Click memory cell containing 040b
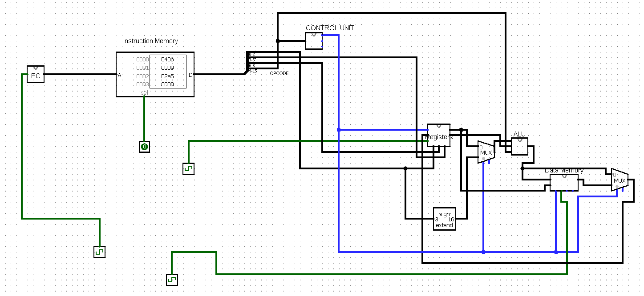This screenshot has height=296, width=644. pos(167,59)
